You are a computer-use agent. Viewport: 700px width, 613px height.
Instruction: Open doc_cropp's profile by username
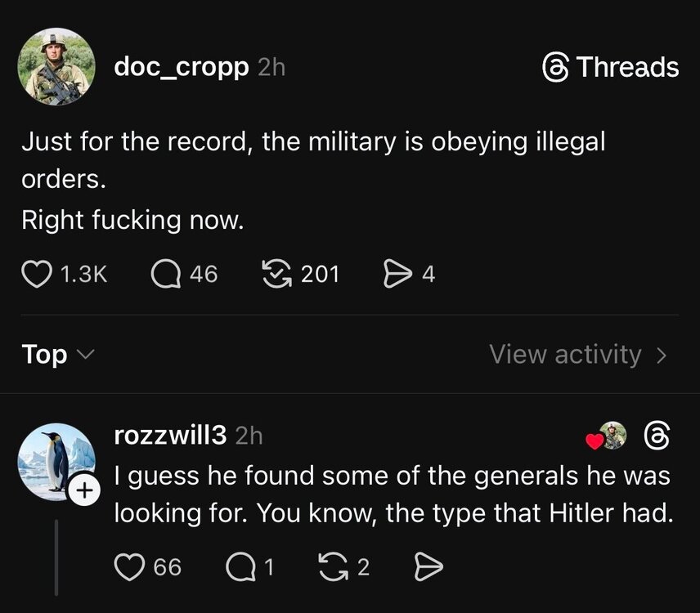tap(181, 66)
